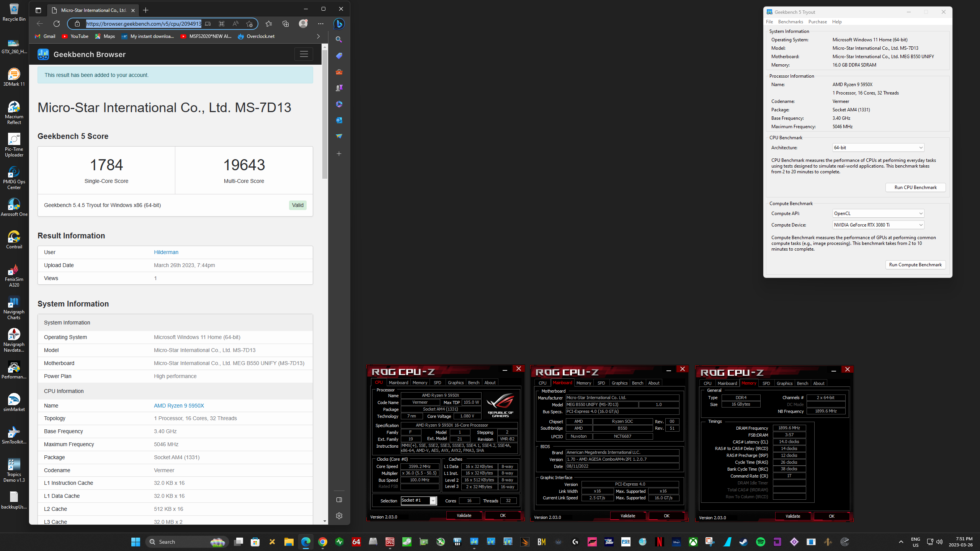Image resolution: width=980 pixels, height=551 pixels.
Task: Switch second CPU-Z window to SPD tab
Action: click(601, 383)
